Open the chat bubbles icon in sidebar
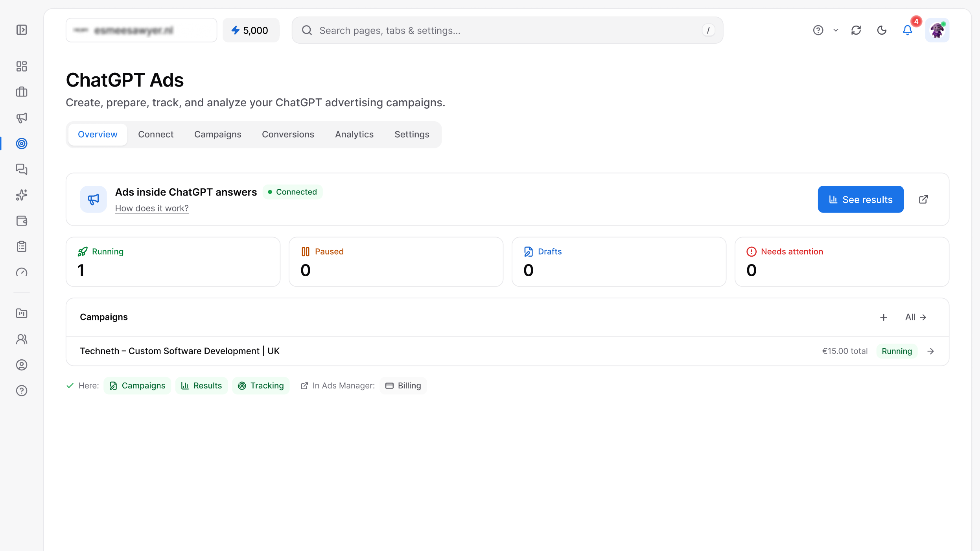 coord(22,169)
